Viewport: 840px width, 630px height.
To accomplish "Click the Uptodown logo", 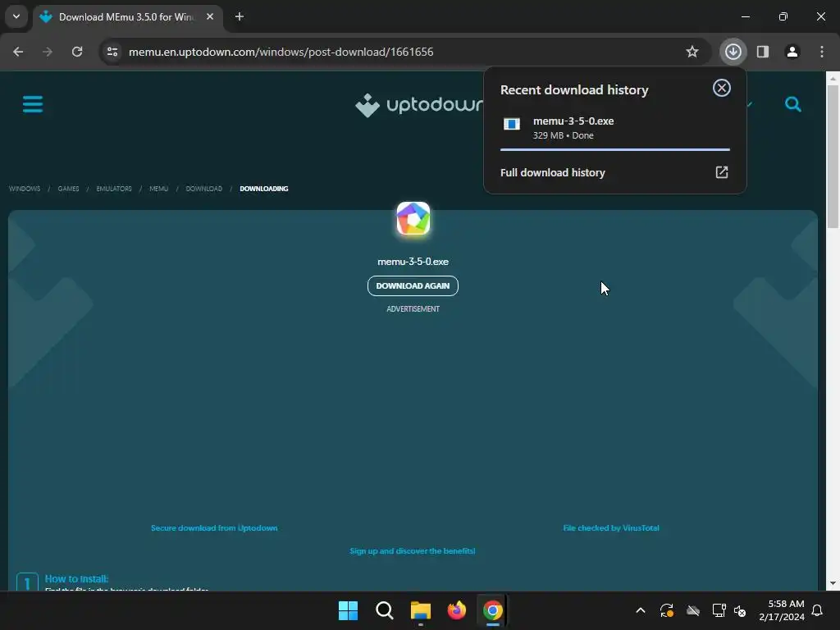I will point(419,105).
